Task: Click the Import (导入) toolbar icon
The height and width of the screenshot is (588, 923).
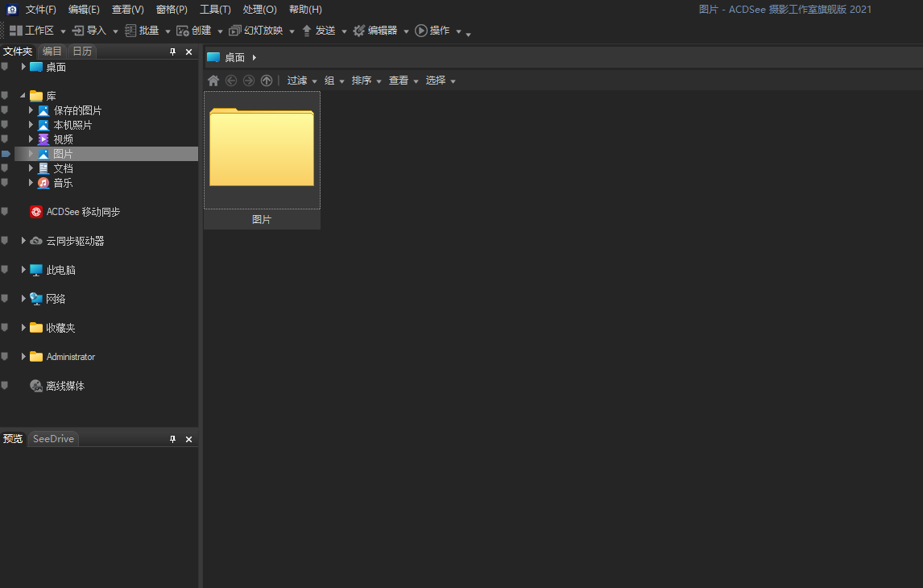Action: click(77, 31)
